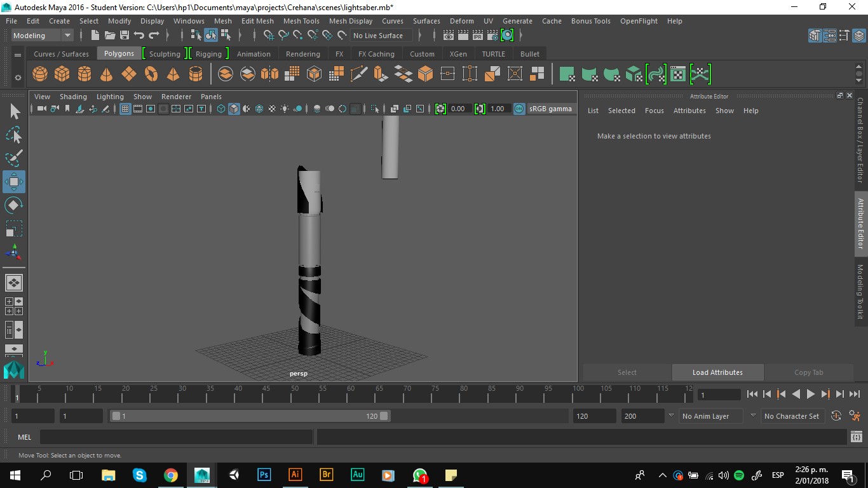Image resolution: width=868 pixels, height=488 pixels.
Task: Click New Scene icon in status line
Action: click(95, 36)
